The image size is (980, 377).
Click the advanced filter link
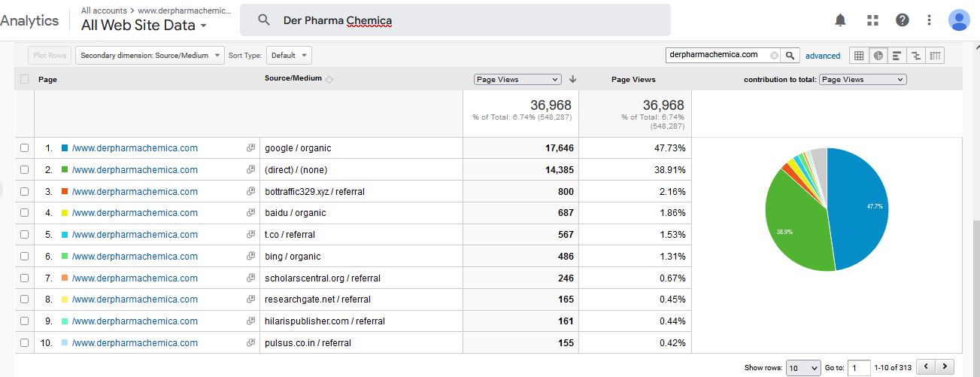pos(822,56)
